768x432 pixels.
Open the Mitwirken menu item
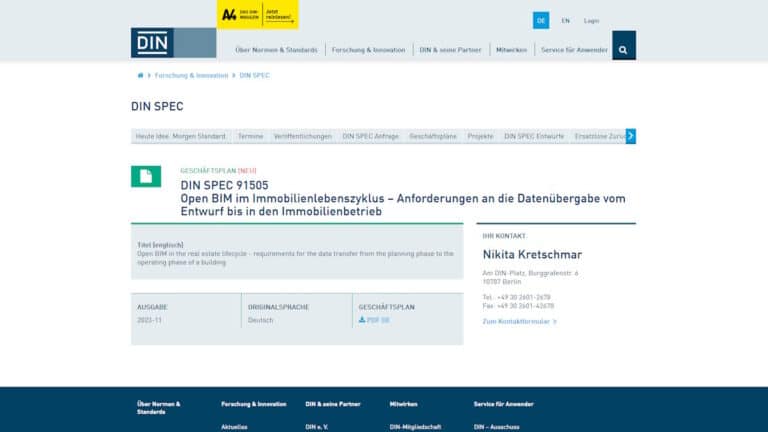pos(510,49)
